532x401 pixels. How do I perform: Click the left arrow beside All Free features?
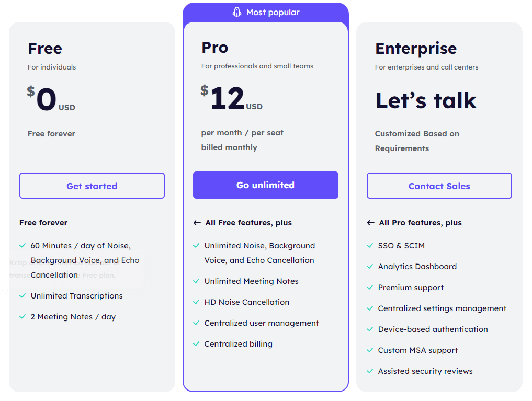coord(198,222)
